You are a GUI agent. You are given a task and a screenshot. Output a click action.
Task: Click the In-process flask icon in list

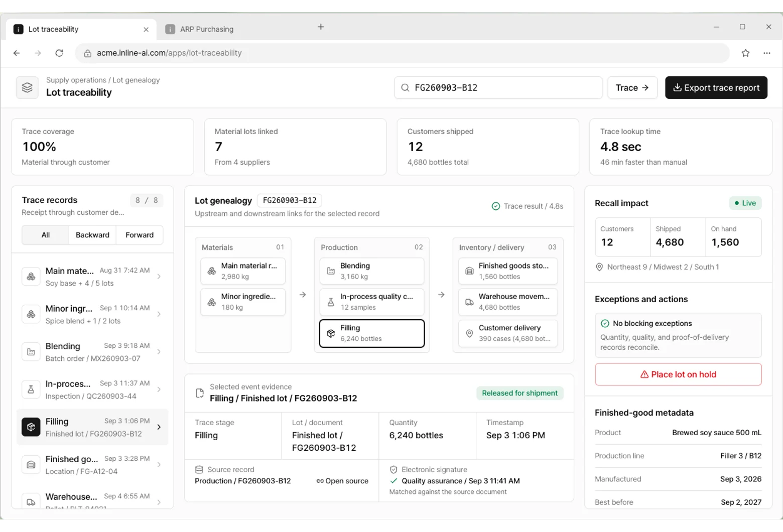(x=31, y=389)
